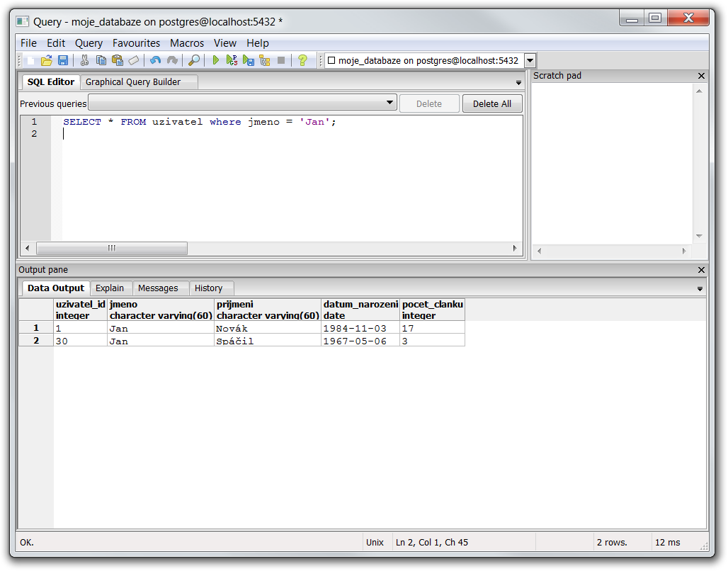The image size is (728, 571).
Task: Switch to the Messages output tab
Action: point(158,288)
